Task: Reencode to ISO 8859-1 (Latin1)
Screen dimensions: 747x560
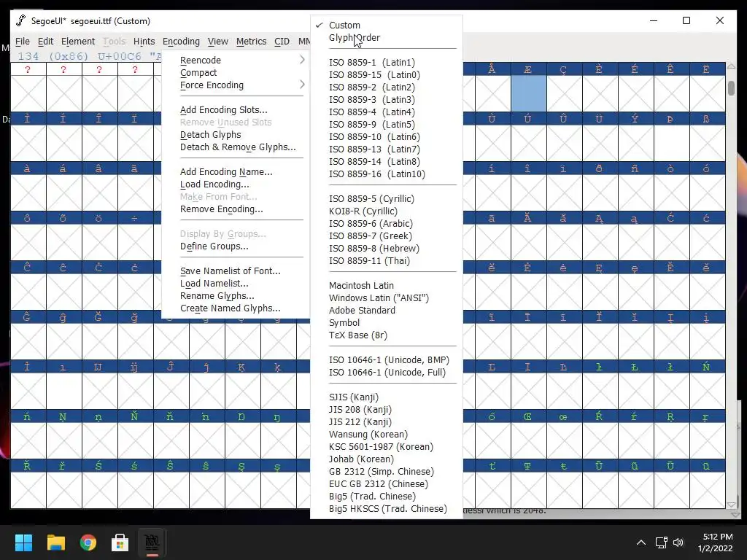Action: click(x=371, y=63)
